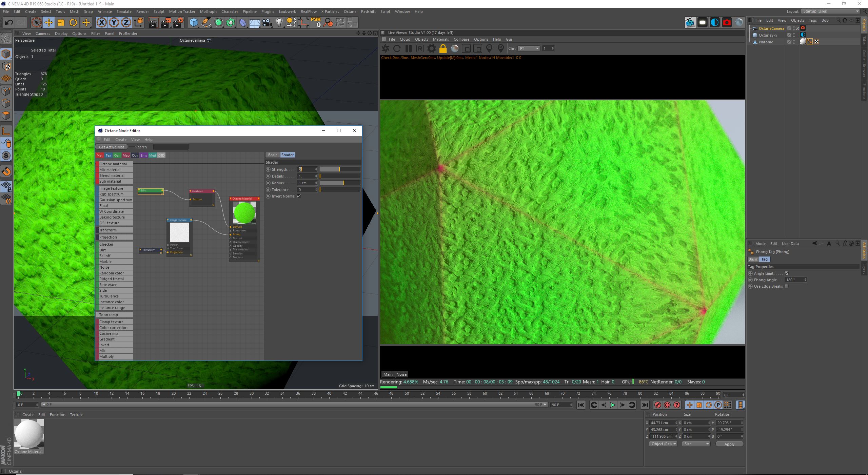868x475 pixels.
Task: Select the Move tool in top toolbar
Action: [x=48, y=23]
